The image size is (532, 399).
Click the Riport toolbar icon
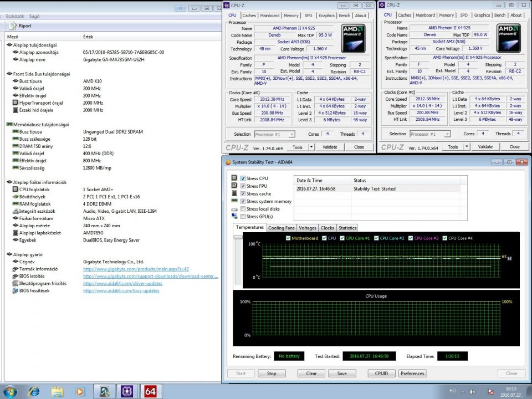[13, 26]
